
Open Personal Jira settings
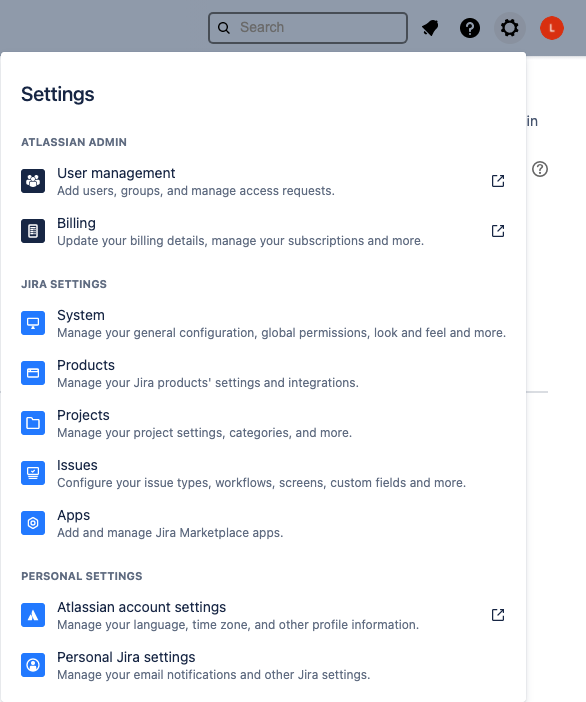pos(263,665)
